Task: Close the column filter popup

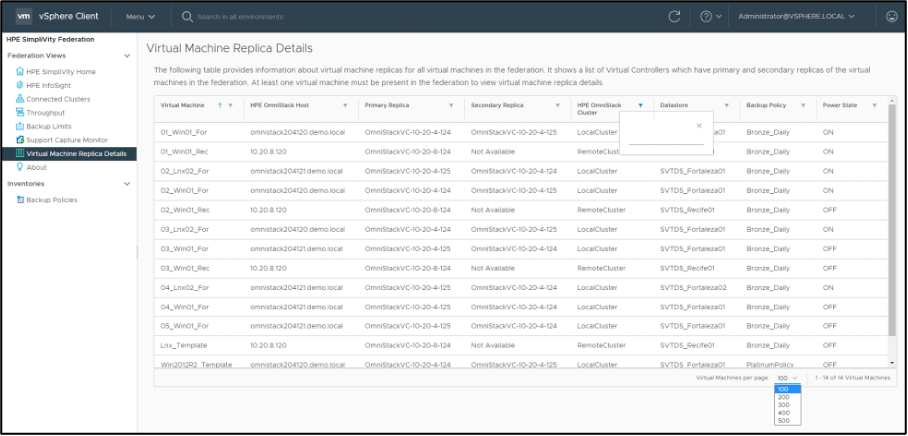Action: click(699, 126)
